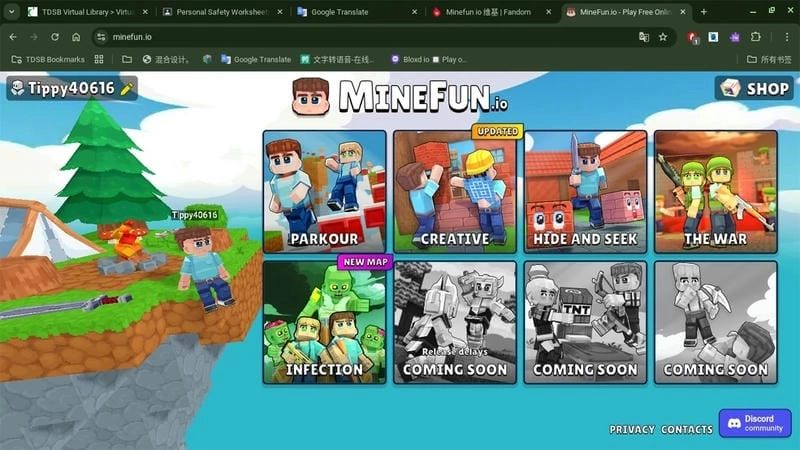Click the New Map badge on the Infection tile
The height and width of the screenshot is (450, 800).
tap(365, 262)
